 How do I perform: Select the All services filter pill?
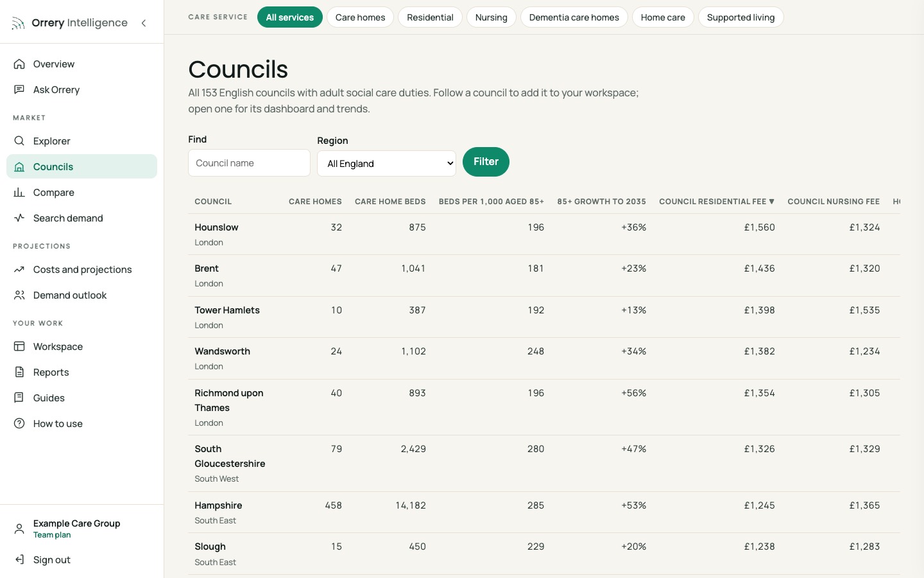(290, 17)
